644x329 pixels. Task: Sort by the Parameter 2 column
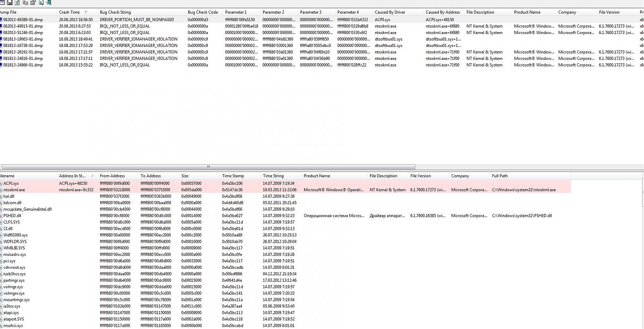279,12
